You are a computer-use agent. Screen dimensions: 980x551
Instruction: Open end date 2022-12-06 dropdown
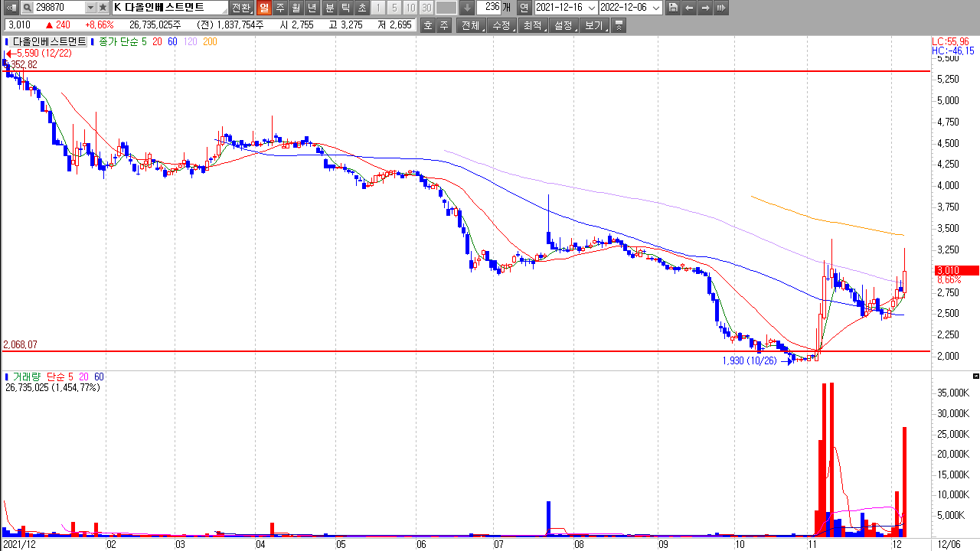655,8
